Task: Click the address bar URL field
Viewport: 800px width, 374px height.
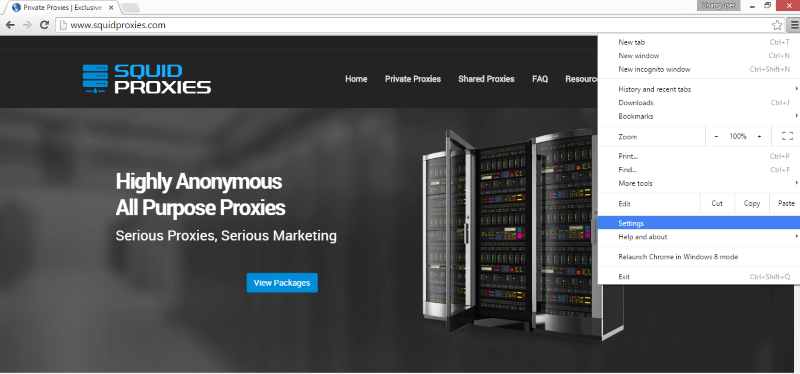Action: (413, 24)
